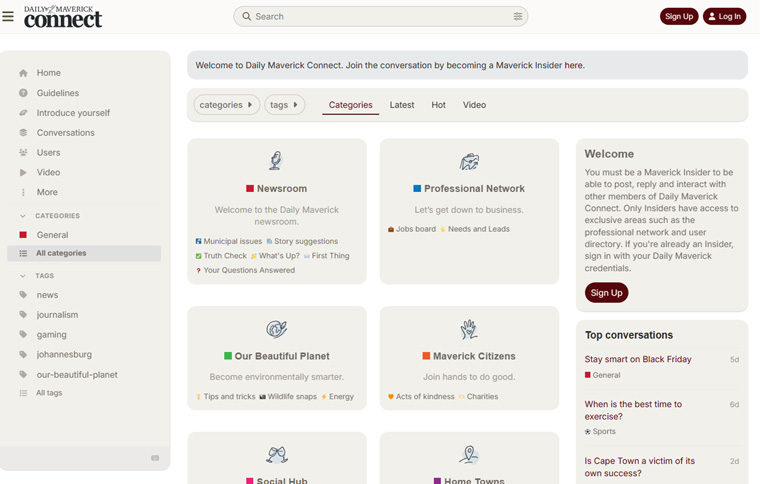Switch to the Video tab
The width and height of the screenshot is (760, 484).
(x=474, y=105)
